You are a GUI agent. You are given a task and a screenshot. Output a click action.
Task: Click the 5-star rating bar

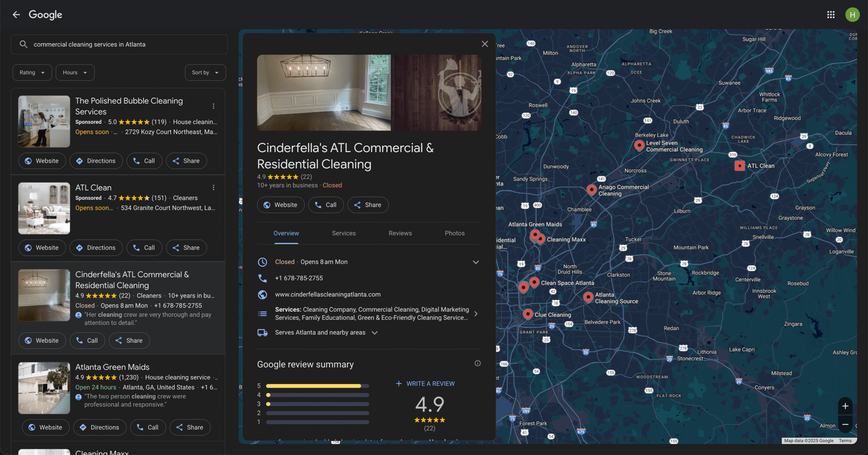317,386
